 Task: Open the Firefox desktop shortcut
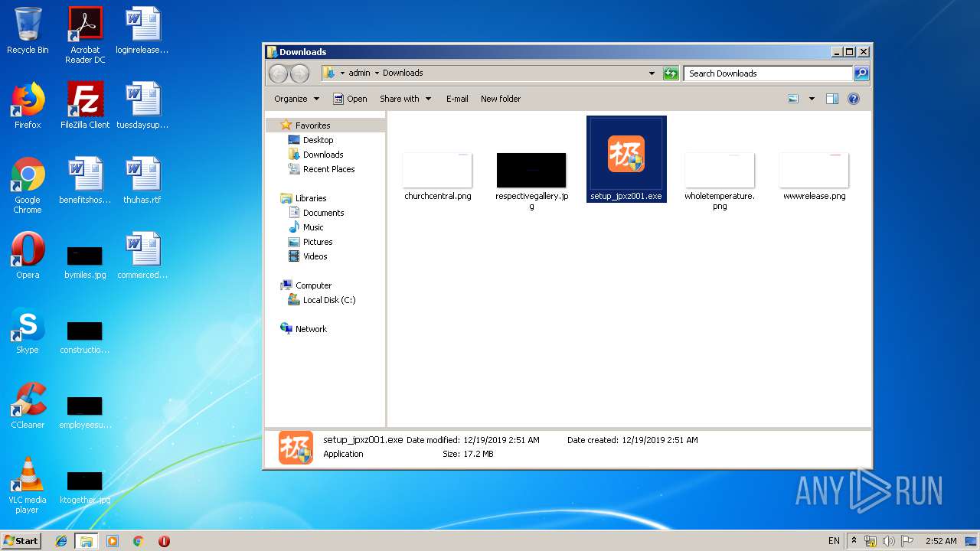[x=28, y=106]
